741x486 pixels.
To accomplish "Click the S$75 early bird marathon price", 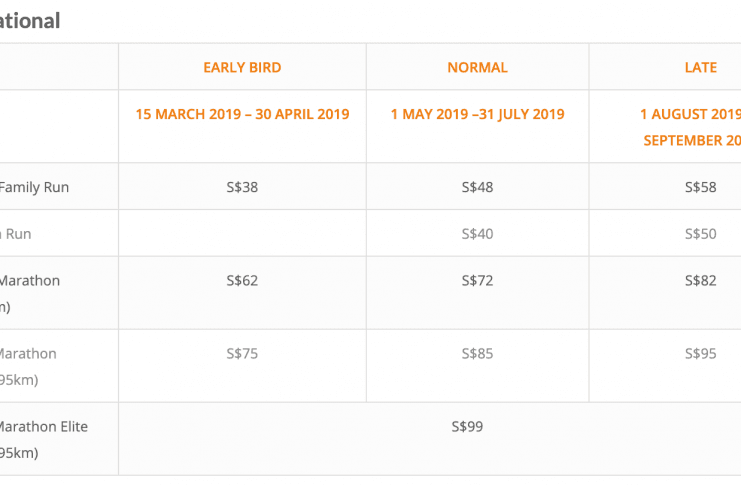I will (242, 354).
